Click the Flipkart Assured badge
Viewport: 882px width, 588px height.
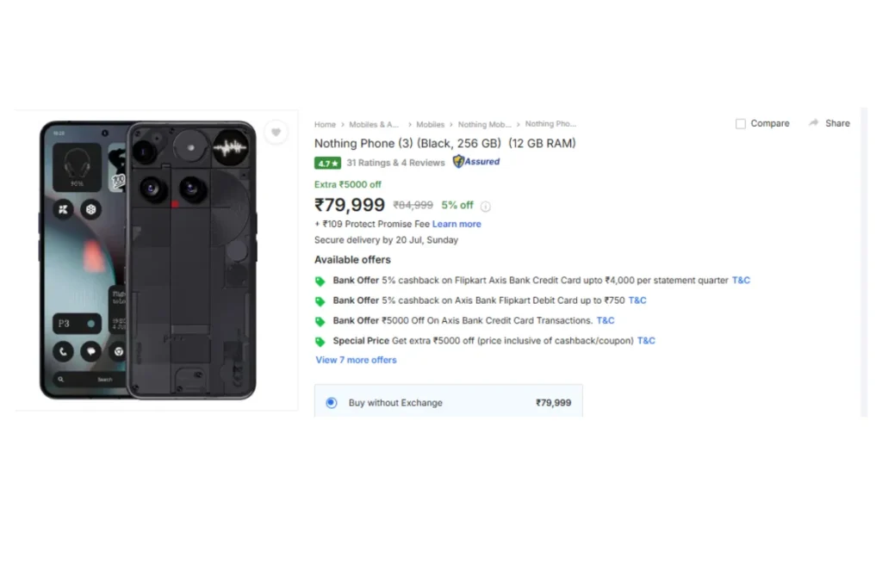(476, 162)
